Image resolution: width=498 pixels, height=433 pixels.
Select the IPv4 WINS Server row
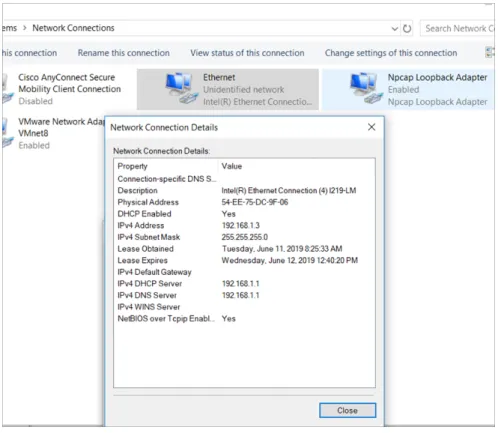pyautogui.click(x=244, y=307)
